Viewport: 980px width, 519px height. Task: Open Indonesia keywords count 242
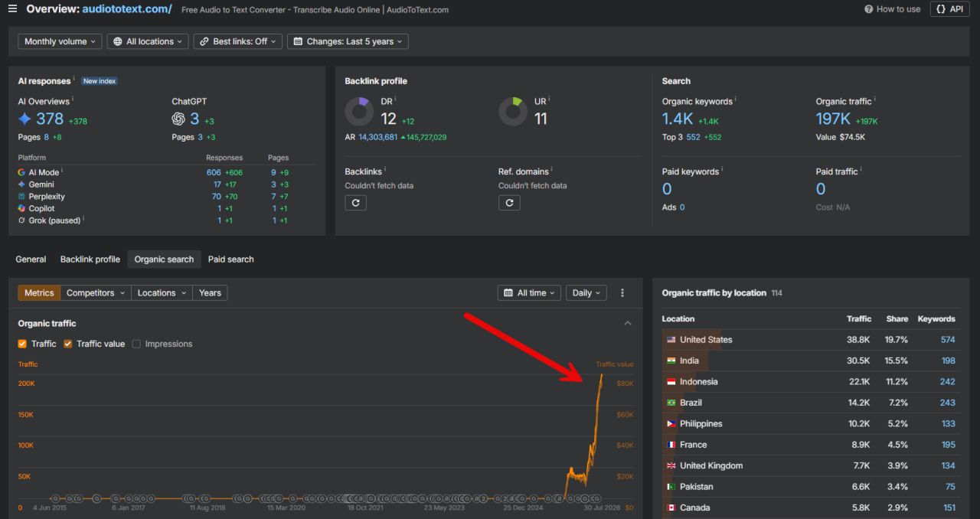click(948, 382)
